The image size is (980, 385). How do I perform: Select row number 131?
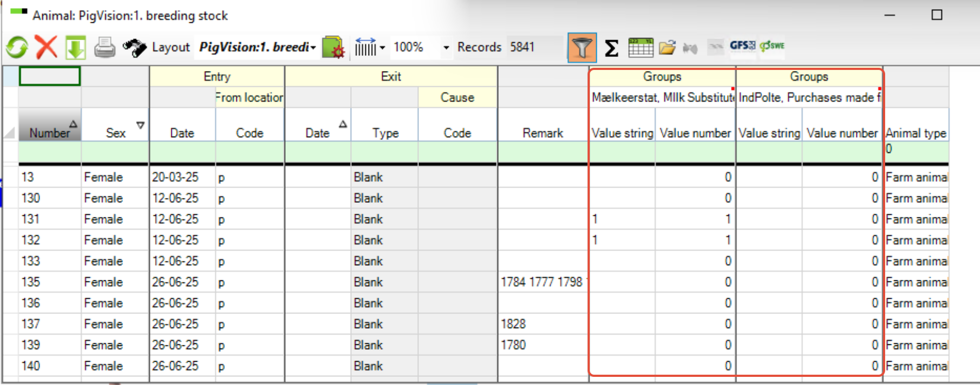point(50,219)
